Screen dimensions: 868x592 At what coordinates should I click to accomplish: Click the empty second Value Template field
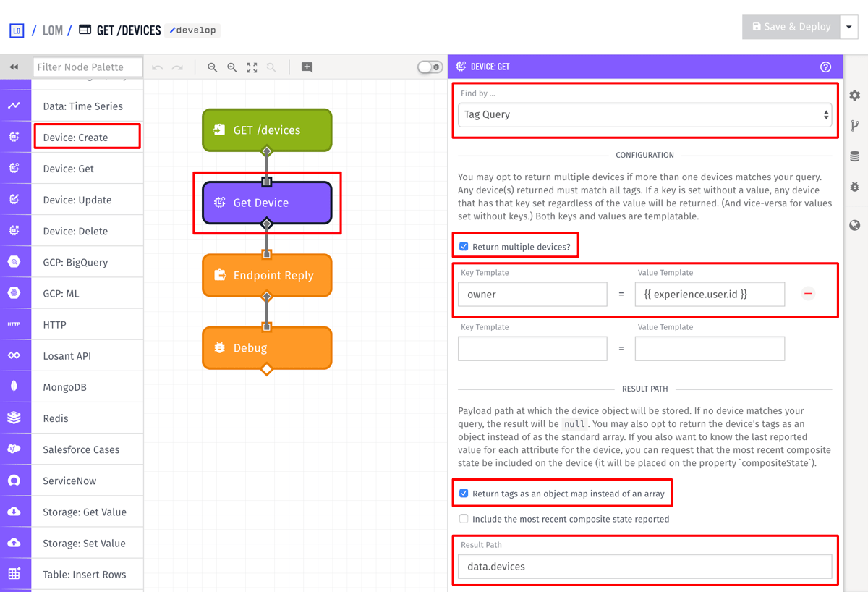710,349
